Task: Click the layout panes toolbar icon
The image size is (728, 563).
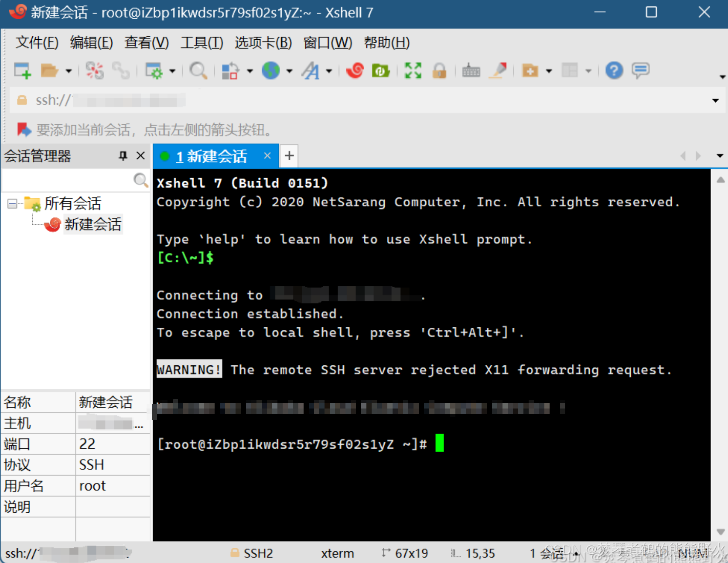Action: coord(570,70)
